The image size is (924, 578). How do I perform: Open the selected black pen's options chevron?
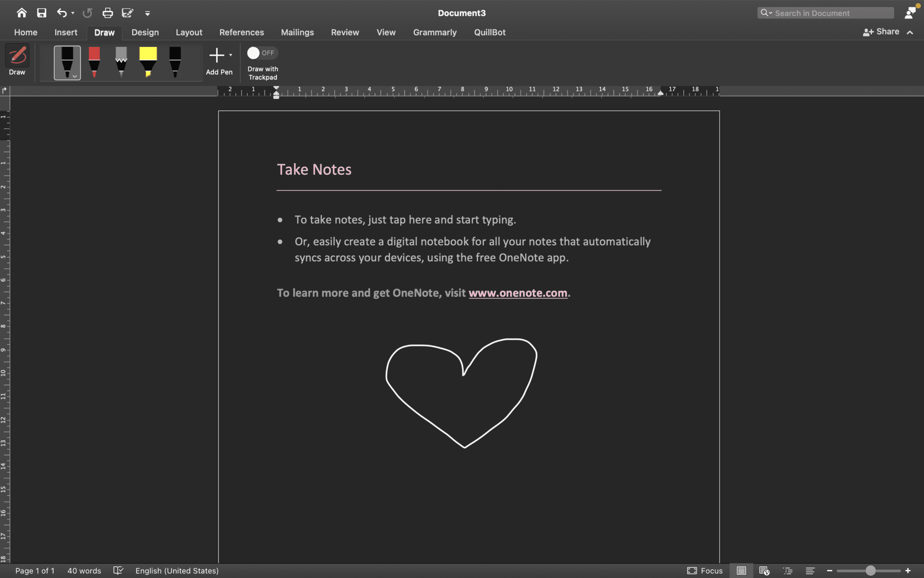point(75,75)
